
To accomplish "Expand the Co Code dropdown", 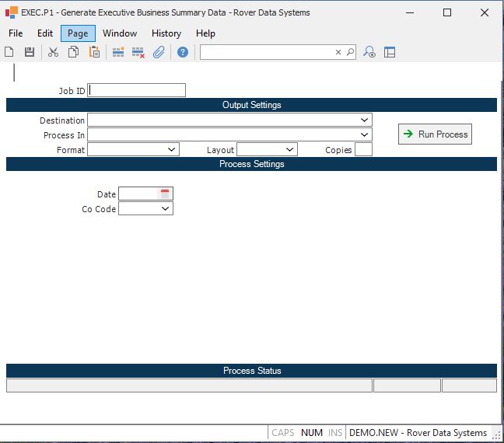I will [x=166, y=209].
